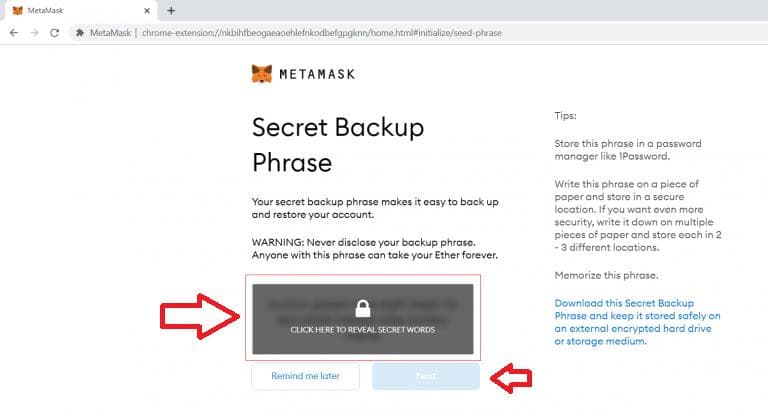
Task: Click the lock icon to reveal words
Action: pos(362,309)
